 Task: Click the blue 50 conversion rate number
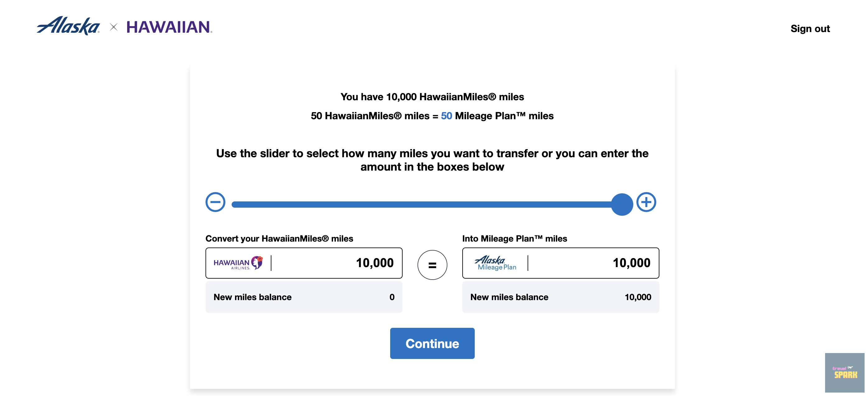[x=446, y=116]
